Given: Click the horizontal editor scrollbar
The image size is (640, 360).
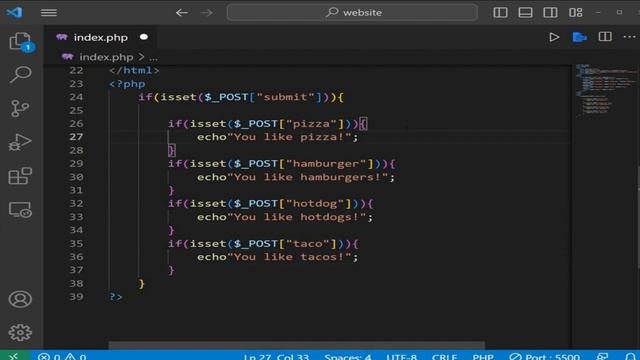Looking at the screenshot, I should click(296, 345).
